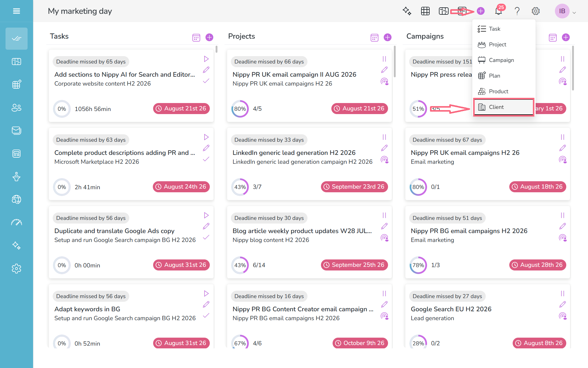Mark Duplicate and translate Google Ads copy done
This screenshot has height=368, width=588.
pos(206,237)
